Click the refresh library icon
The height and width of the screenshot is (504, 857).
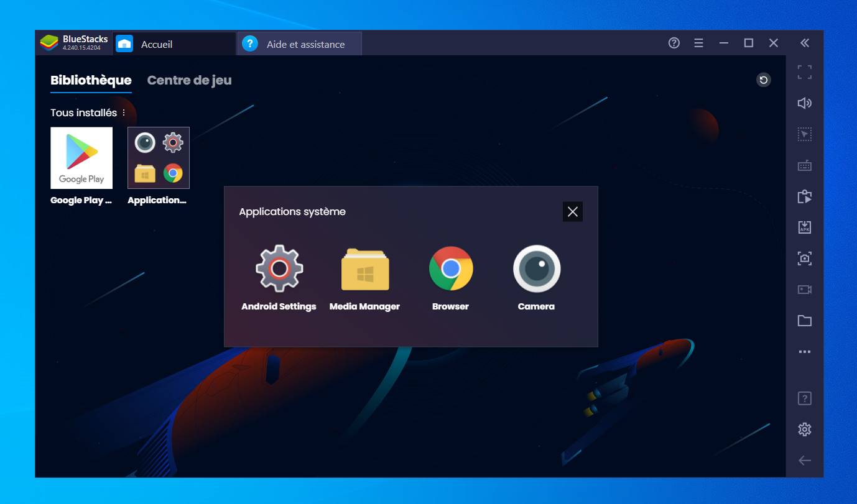(764, 80)
